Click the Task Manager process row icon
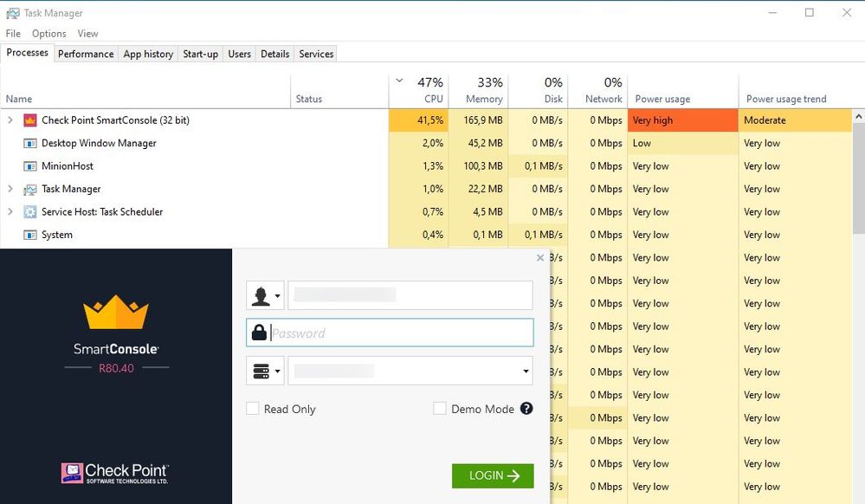 (29, 190)
